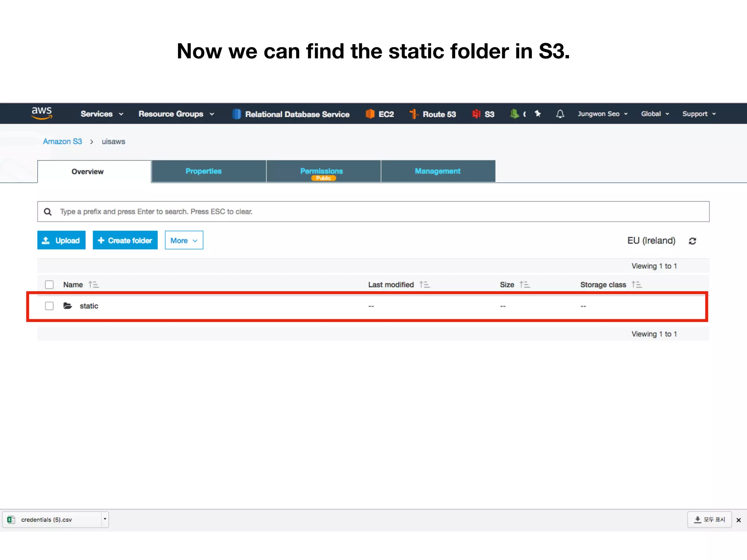Click the refresh icon beside EU (Ireland)
Viewport: 747px width, 560px height.
[x=692, y=241]
